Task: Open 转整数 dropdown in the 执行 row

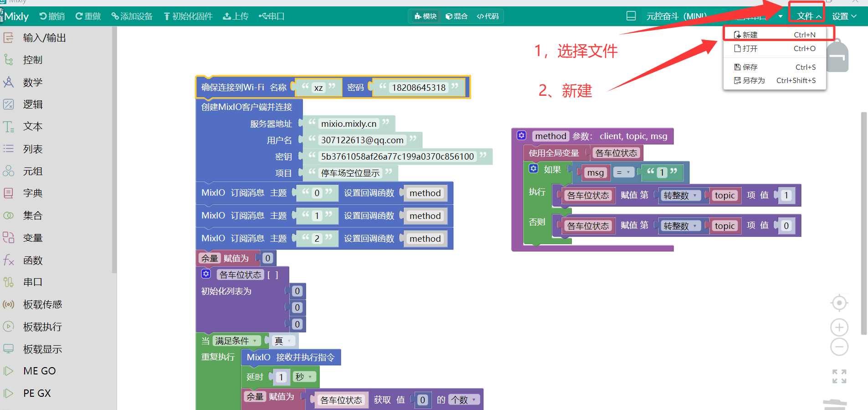Action: [x=681, y=195]
